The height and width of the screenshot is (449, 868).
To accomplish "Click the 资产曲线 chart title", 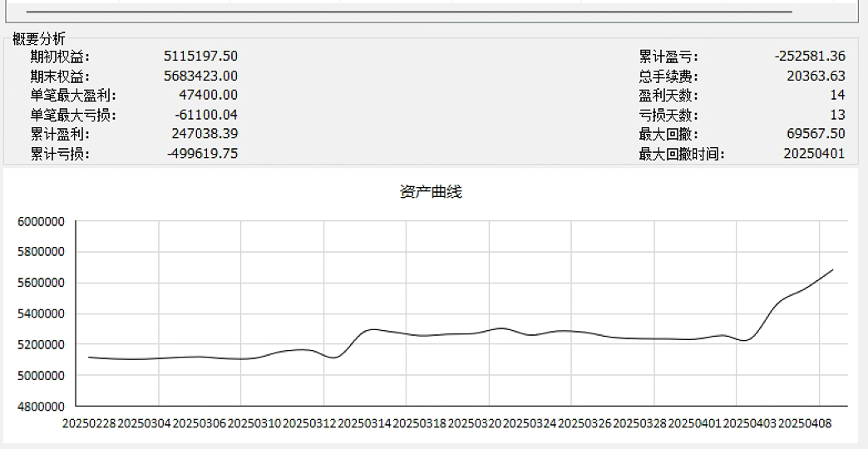I will click(431, 192).
